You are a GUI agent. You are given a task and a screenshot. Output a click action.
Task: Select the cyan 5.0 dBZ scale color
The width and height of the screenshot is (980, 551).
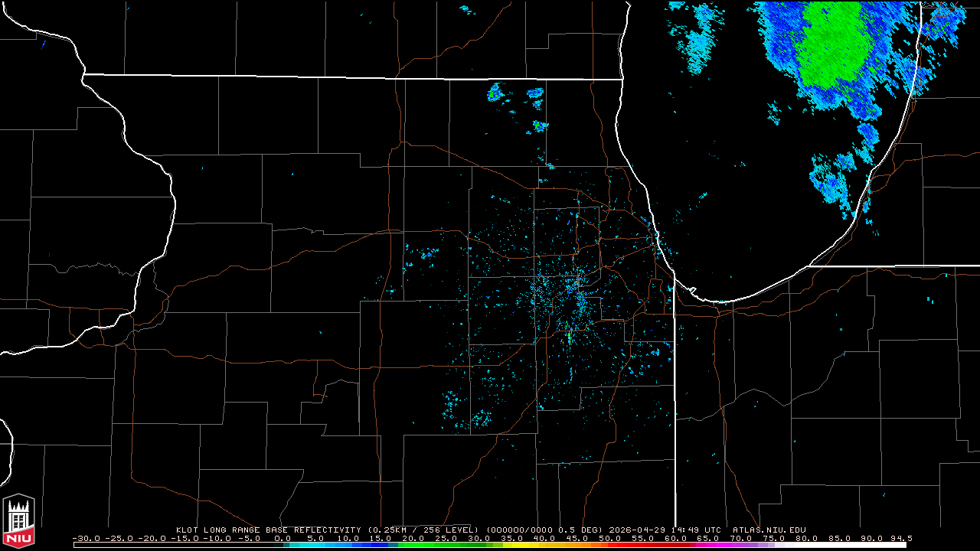[x=315, y=545]
